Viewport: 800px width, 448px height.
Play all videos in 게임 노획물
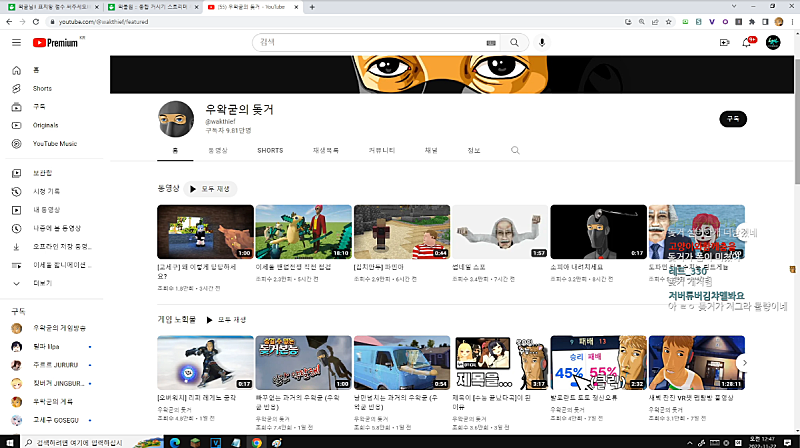point(225,320)
